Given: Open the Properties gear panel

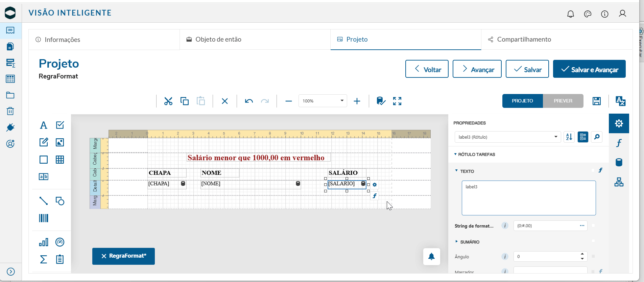Looking at the screenshot, I should click(619, 123).
